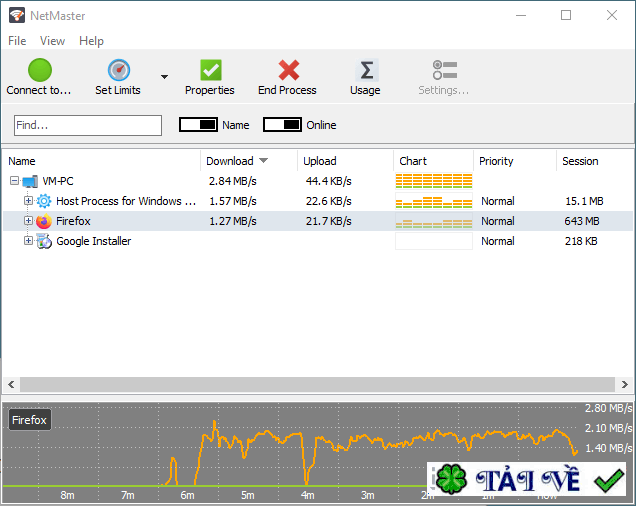This screenshot has height=506, width=636.
Task: Click Host Process download 1.57 MB/s
Action: [232, 201]
